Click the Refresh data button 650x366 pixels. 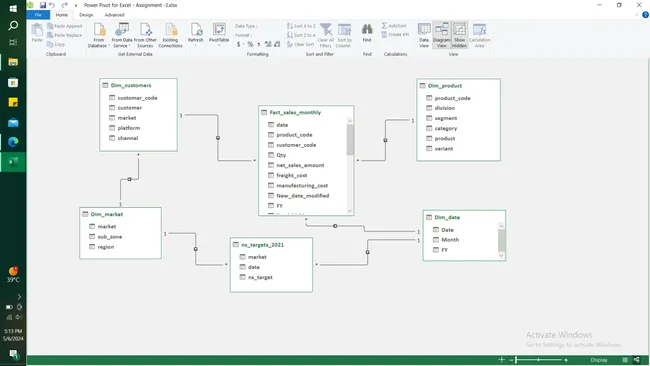196,33
